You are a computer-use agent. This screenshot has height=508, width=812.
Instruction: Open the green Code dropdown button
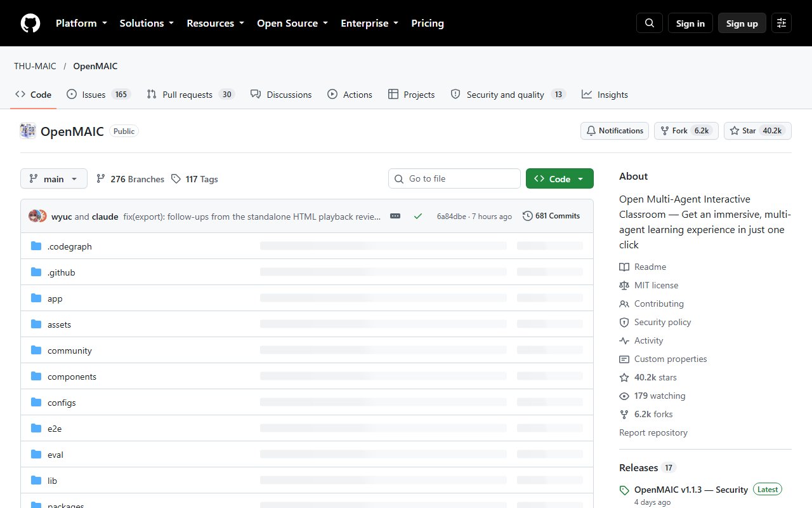click(560, 179)
